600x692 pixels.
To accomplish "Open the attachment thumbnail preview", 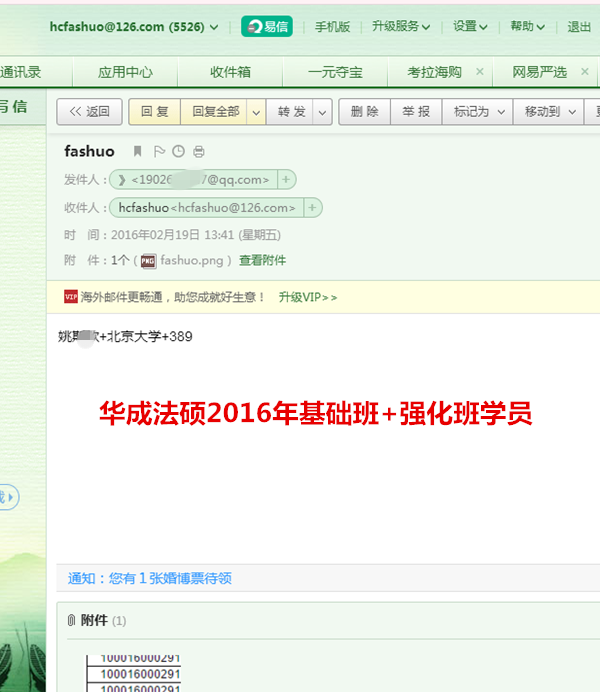I will [133, 673].
